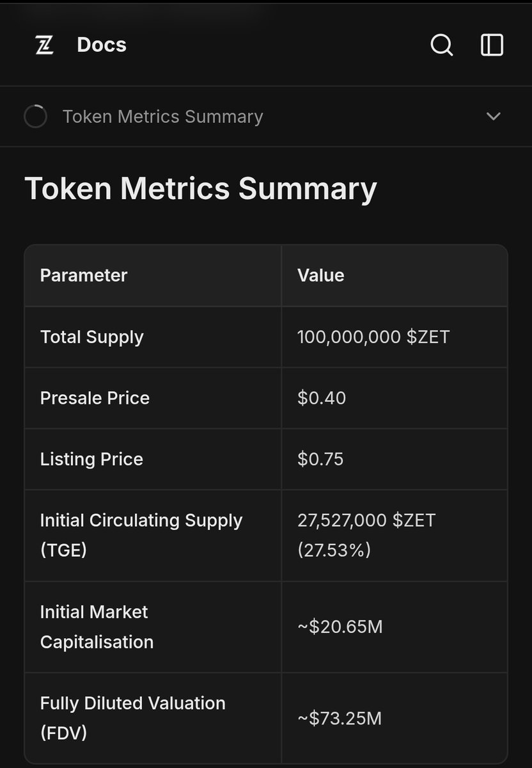Click the Total Supply row label
Screen dimensions: 532x768
point(92,337)
